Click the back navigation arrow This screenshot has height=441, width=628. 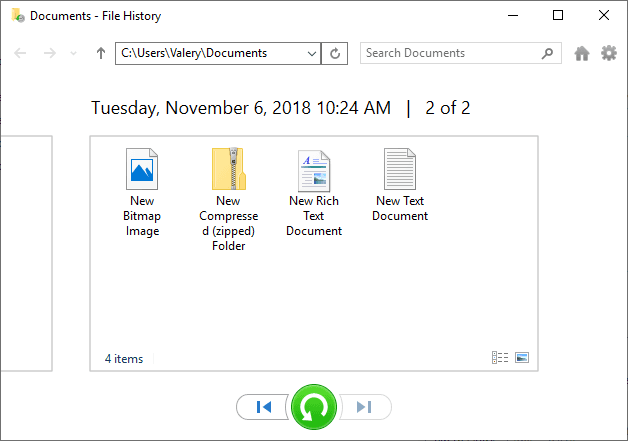coord(20,53)
